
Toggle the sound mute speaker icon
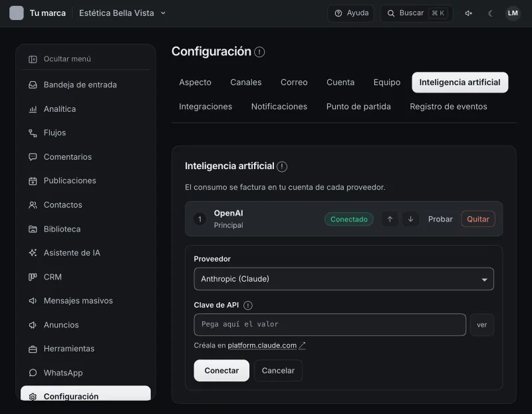coord(469,13)
